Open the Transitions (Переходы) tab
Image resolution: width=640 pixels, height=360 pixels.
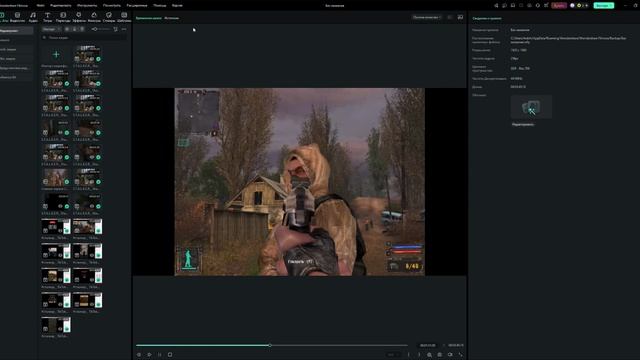point(63,17)
